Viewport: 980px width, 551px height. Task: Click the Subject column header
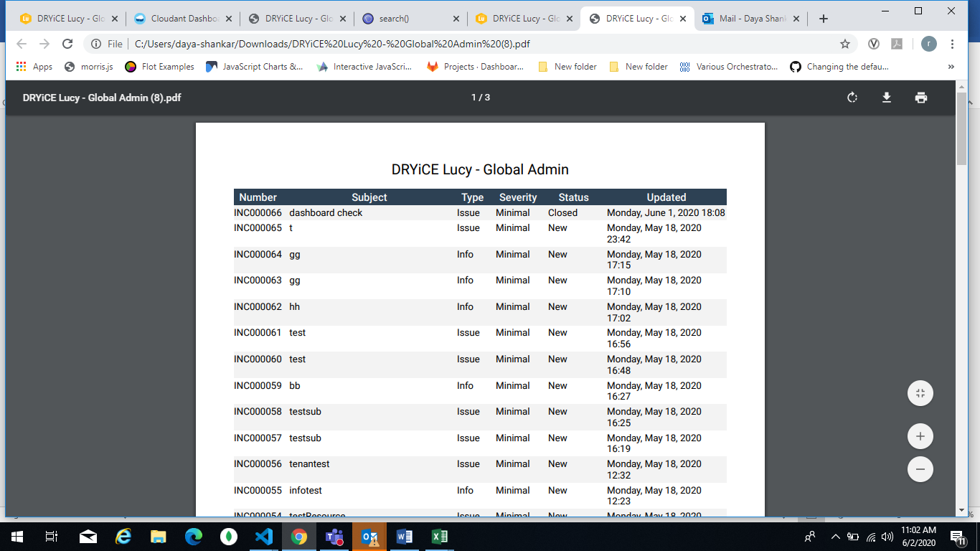[369, 197]
